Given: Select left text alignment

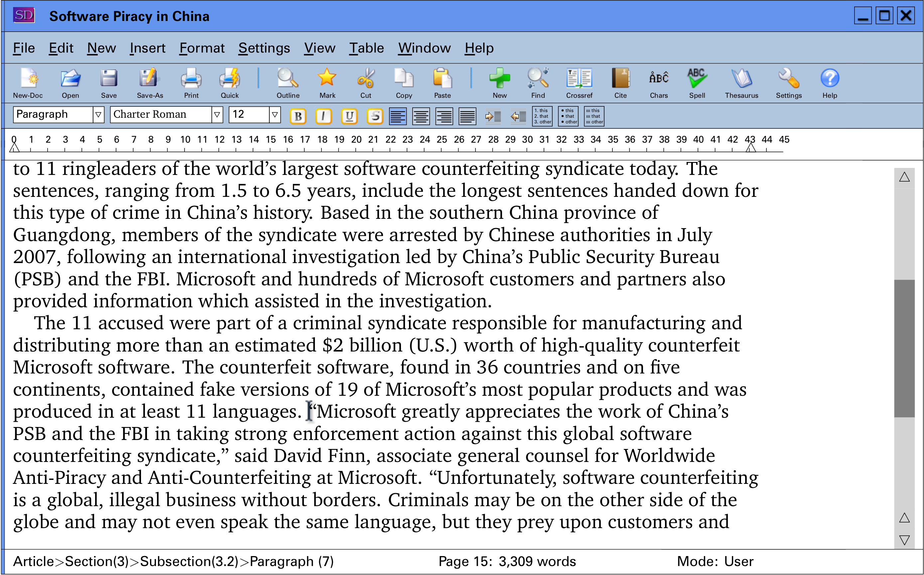Looking at the screenshot, I should pos(398,116).
